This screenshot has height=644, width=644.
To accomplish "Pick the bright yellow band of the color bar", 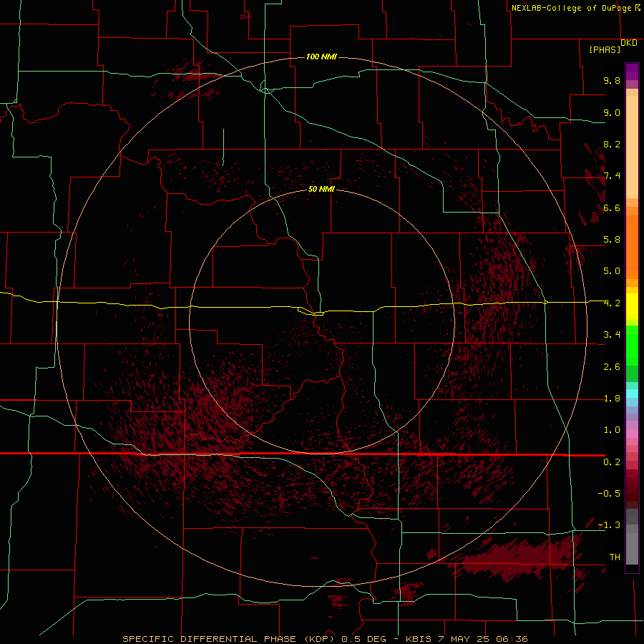I will (632, 306).
